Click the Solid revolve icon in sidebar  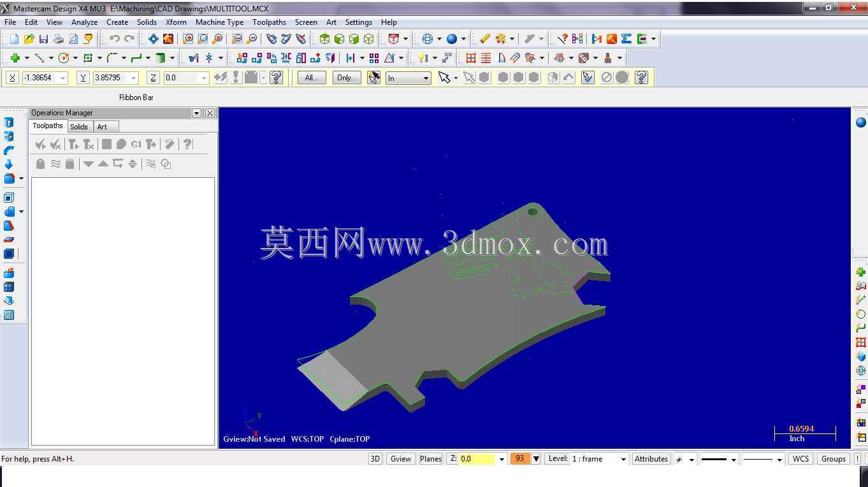9,136
